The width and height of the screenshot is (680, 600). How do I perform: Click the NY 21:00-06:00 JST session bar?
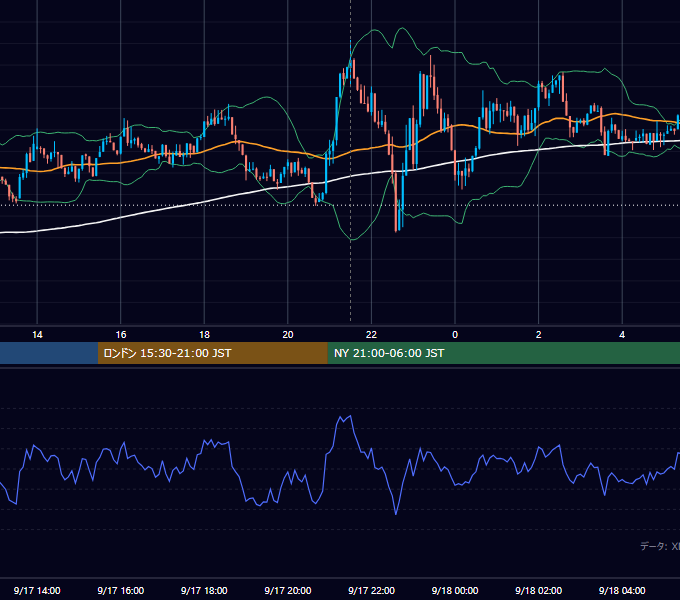point(503,353)
